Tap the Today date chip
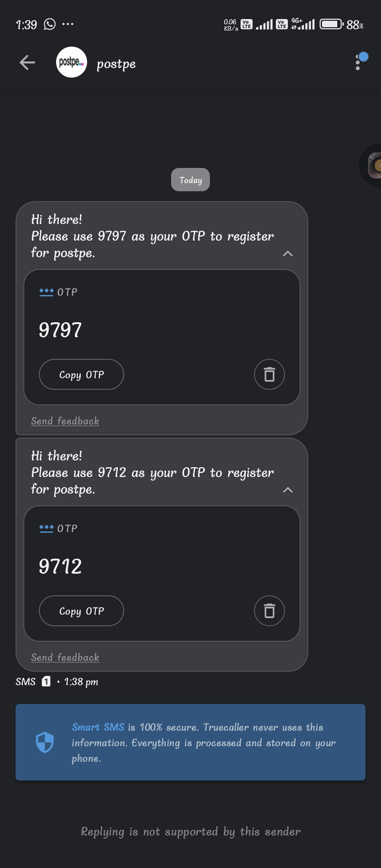The image size is (381, 868). tap(190, 180)
